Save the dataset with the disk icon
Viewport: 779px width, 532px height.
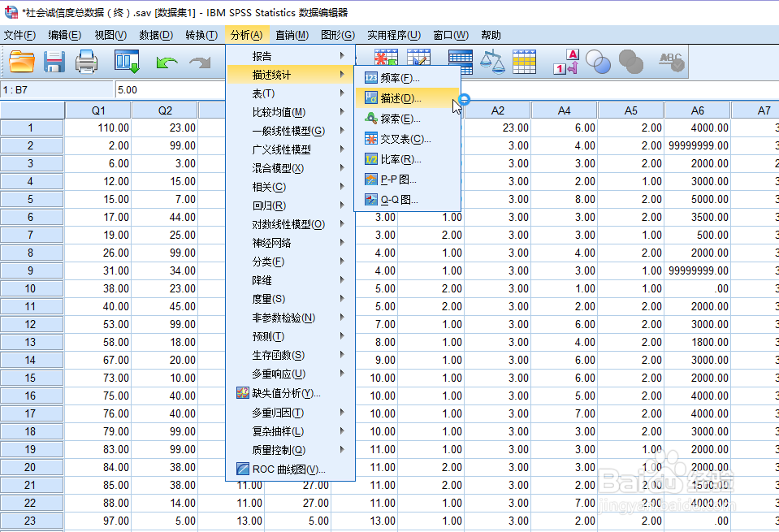54,62
